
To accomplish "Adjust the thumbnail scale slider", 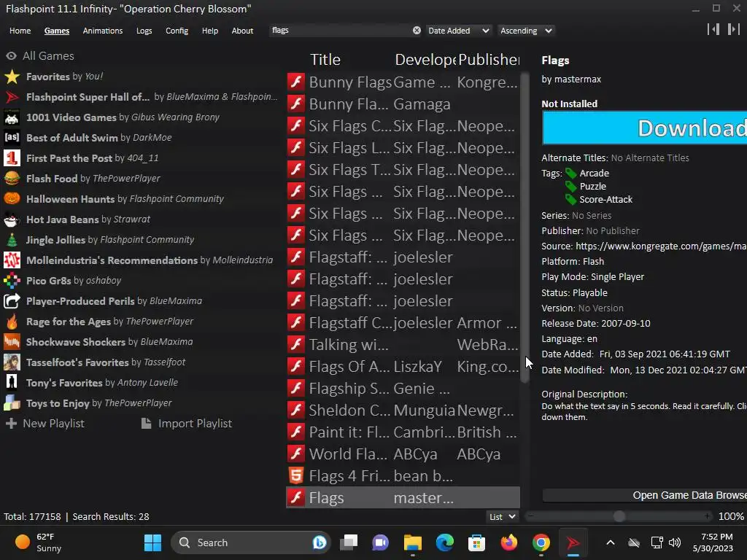I will click(619, 517).
